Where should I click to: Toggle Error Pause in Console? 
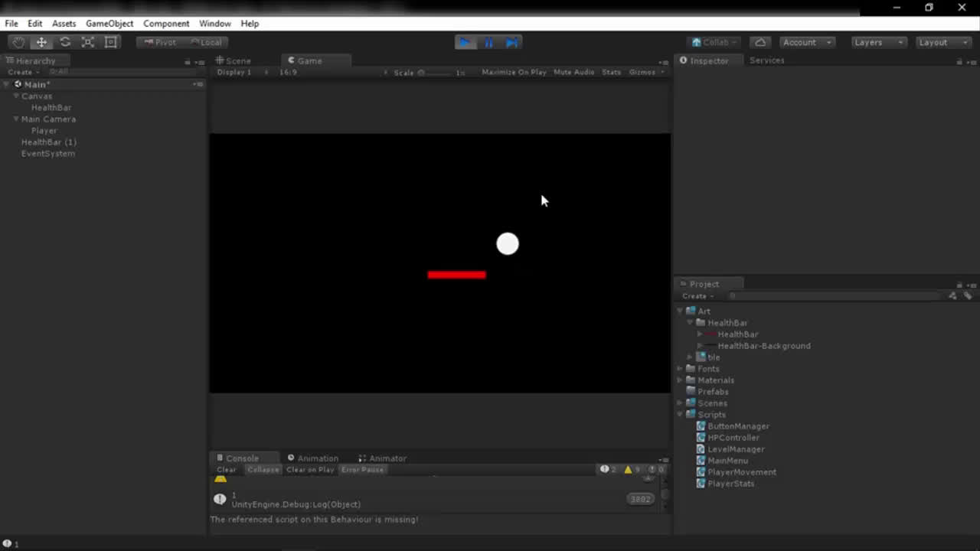point(362,469)
